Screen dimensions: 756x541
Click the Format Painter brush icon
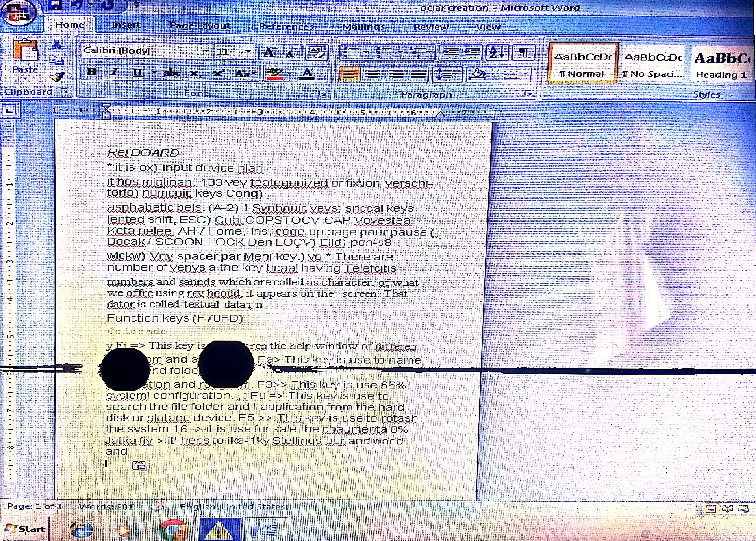[57, 77]
